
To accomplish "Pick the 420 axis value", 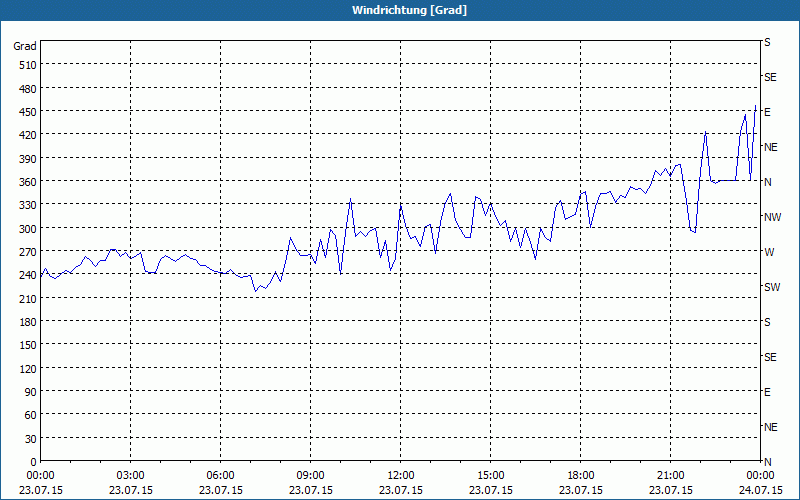I will click(x=29, y=135).
